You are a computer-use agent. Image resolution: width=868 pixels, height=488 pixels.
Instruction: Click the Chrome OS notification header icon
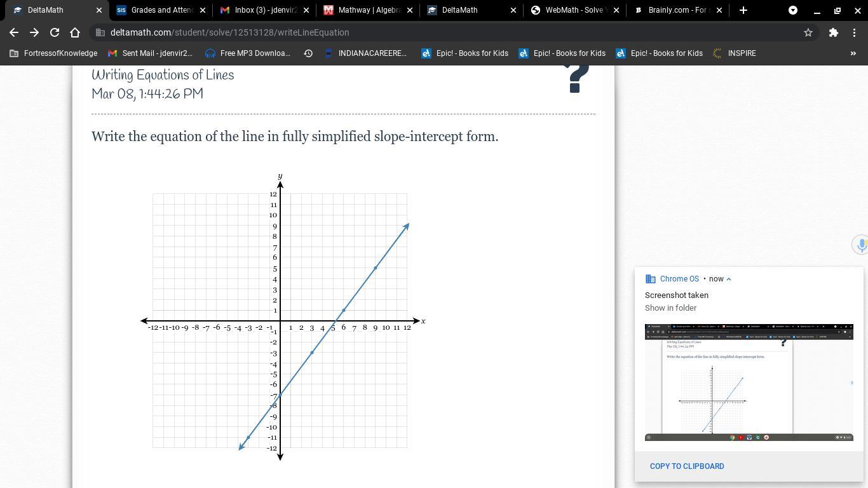(650, 279)
